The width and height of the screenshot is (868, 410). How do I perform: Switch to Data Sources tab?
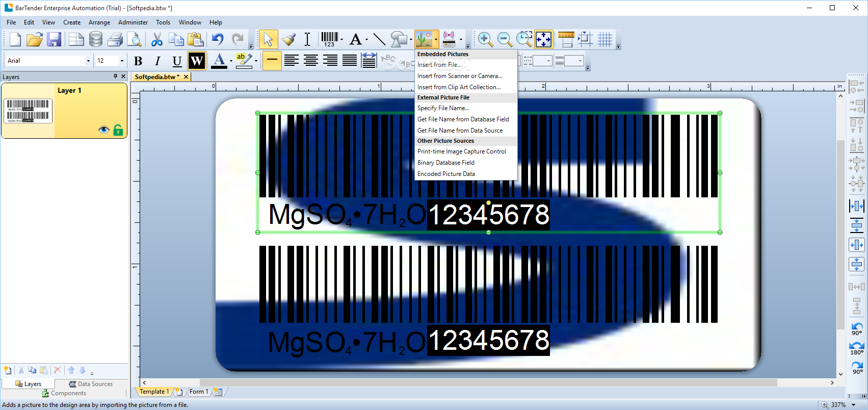91,384
